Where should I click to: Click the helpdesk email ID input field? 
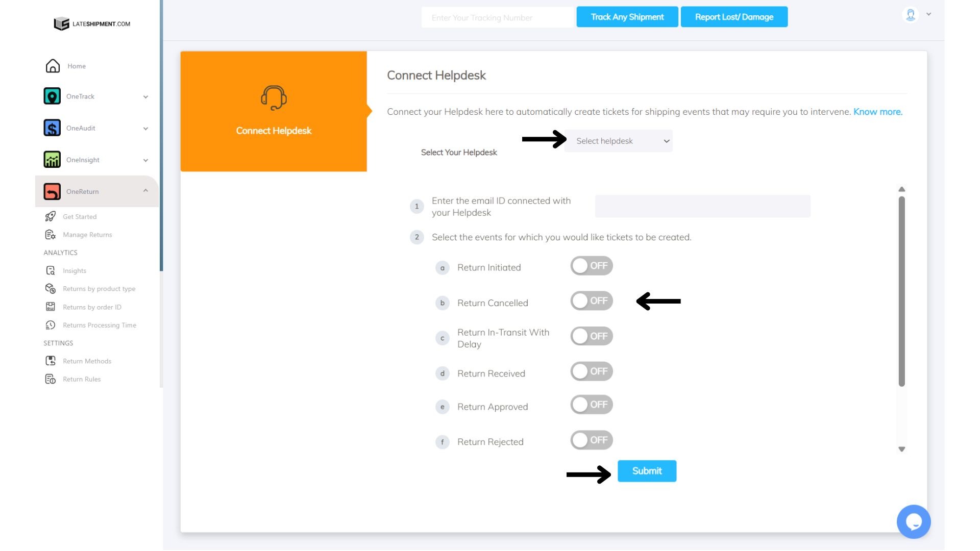702,207
